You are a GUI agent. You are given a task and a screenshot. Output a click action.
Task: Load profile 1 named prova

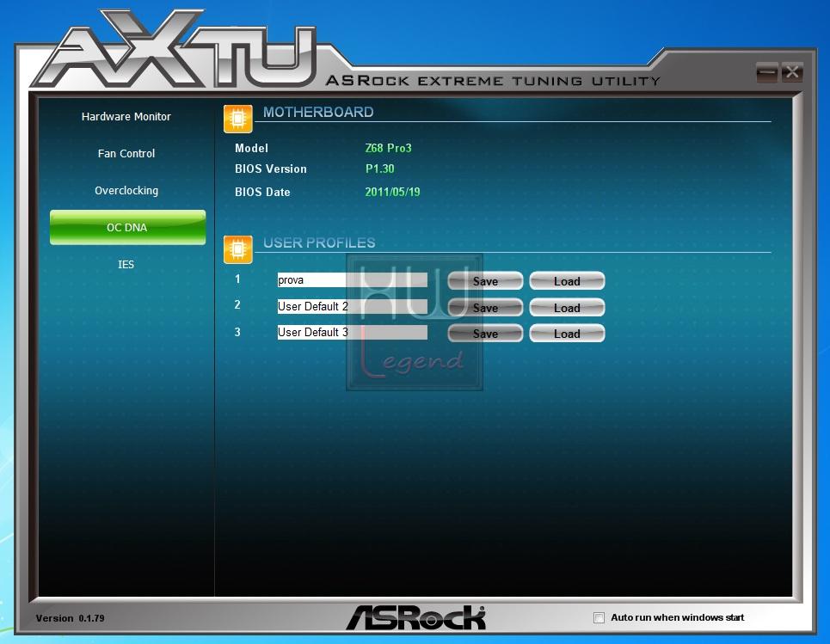click(x=567, y=281)
